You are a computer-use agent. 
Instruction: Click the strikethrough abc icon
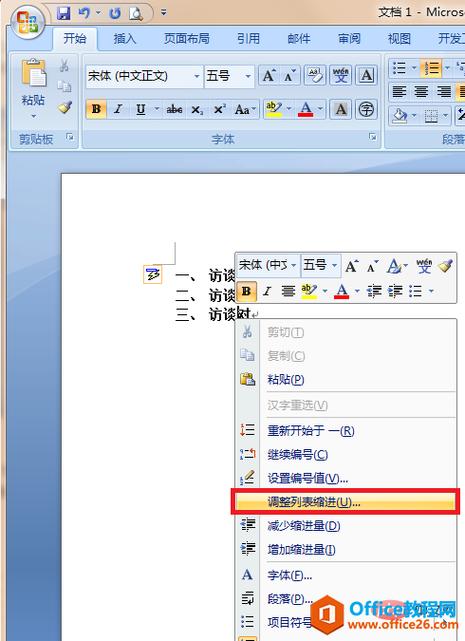174,109
